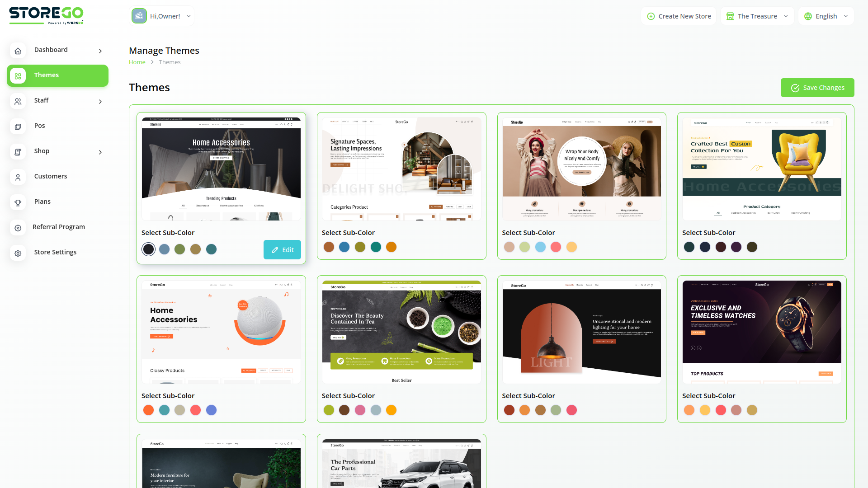Open The Treasure store selector

pos(757,16)
